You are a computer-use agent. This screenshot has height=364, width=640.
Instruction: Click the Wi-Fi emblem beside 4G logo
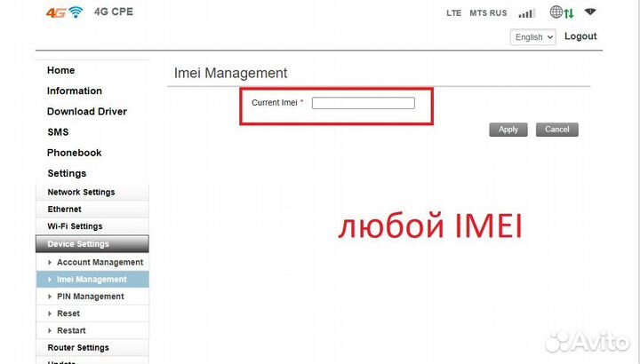pyautogui.click(x=76, y=12)
